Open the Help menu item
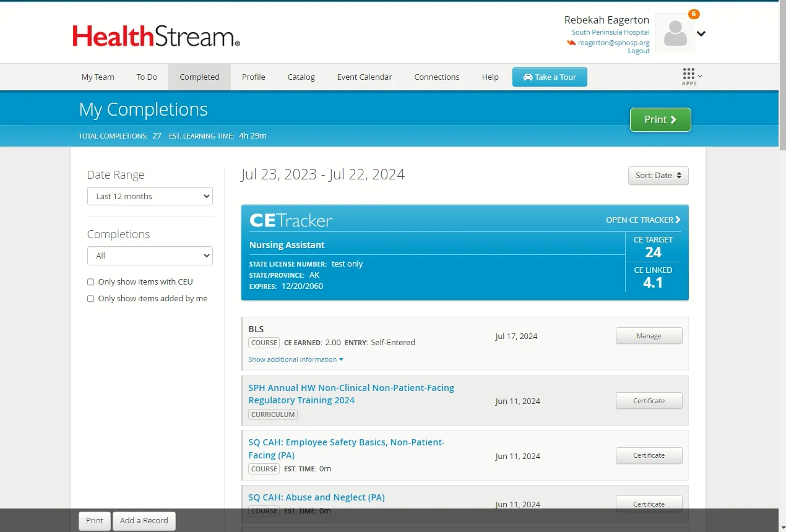 tap(490, 77)
